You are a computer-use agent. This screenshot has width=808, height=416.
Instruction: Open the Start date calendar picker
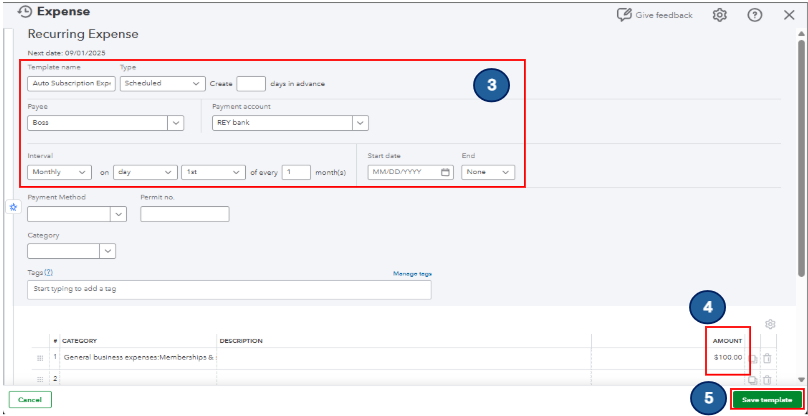click(446, 172)
